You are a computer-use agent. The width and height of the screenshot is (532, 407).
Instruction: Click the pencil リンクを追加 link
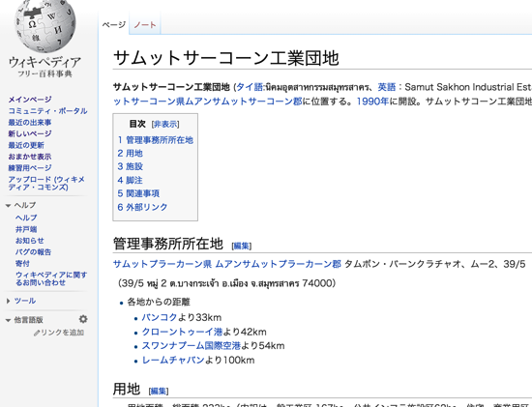tap(59, 333)
